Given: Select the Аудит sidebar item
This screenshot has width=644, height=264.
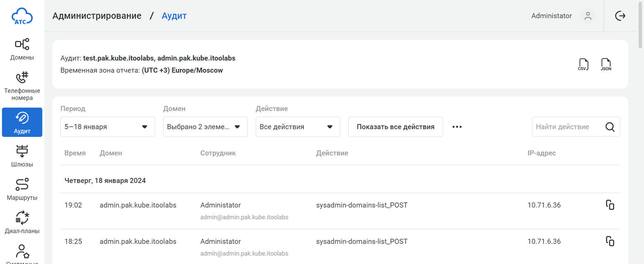Looking at the screenshot, I should pos(22,122).
